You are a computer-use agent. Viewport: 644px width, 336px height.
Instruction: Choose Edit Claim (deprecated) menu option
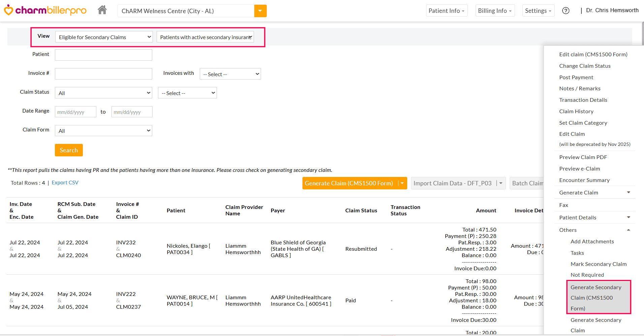tap(572, 134)
